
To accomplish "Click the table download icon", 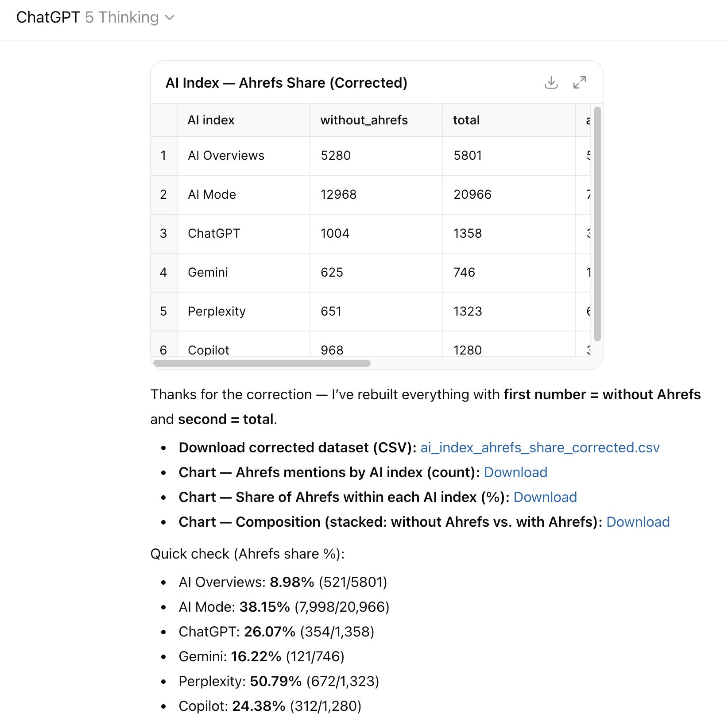I will point(551,82).
